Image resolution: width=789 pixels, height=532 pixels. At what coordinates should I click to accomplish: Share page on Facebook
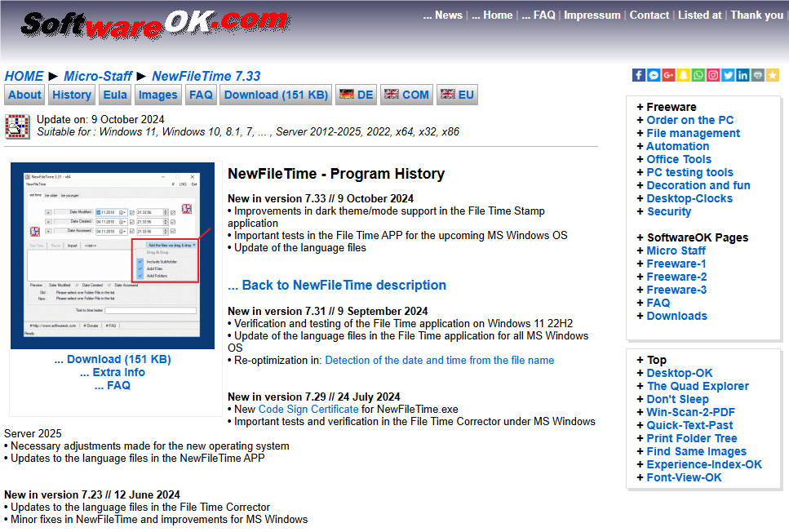tap(639, 76)
